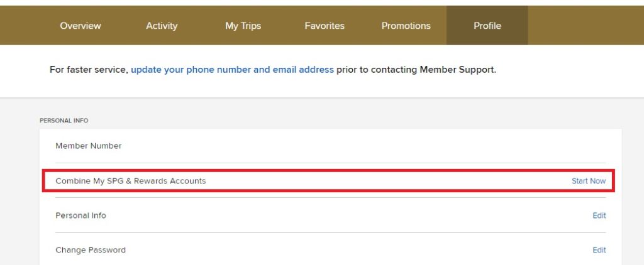
Task: Click the active Profile tab
Action: click(487, 26)
